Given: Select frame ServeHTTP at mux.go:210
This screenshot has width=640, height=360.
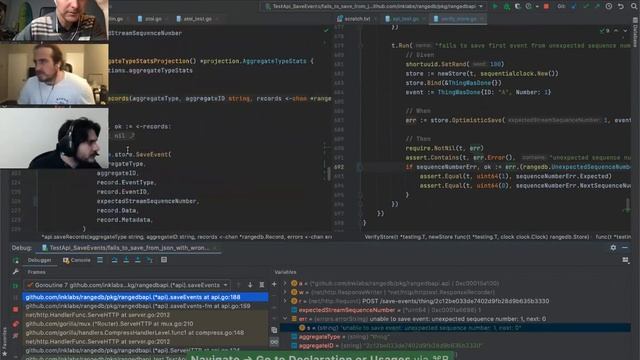Looking at the screenshot, I should (x=146, y=324).
